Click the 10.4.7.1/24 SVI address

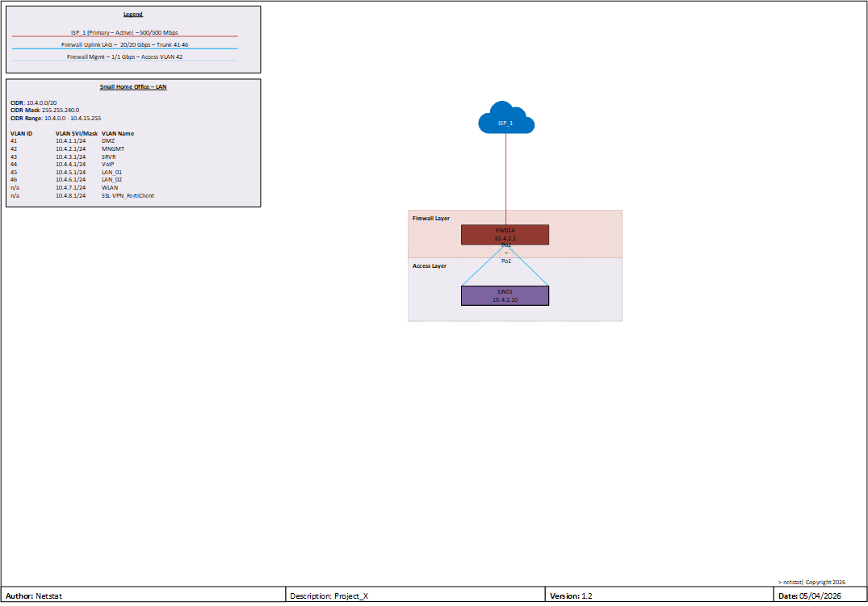click(70, 188)
